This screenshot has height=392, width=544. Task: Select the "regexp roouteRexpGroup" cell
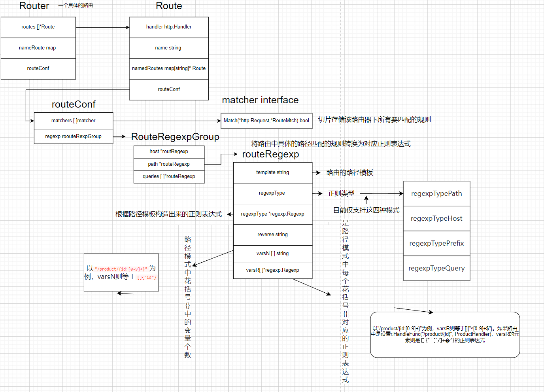point(74,136)
